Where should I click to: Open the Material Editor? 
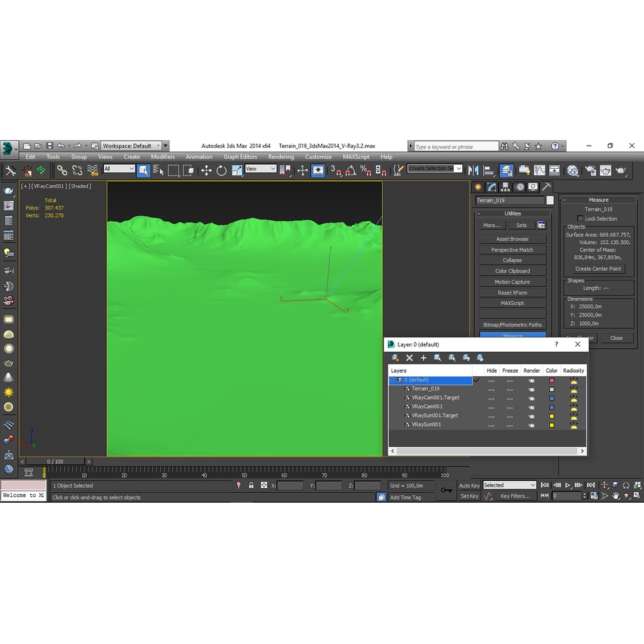tap(572, 170)
